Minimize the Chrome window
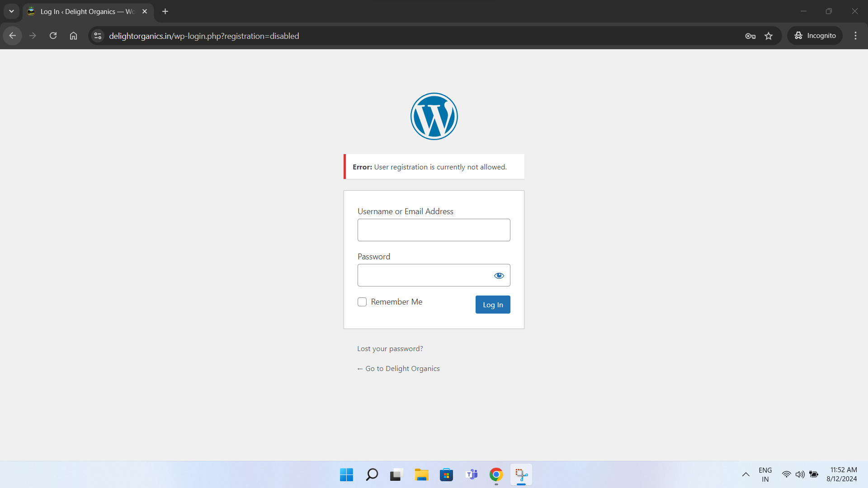 (803, 11)
